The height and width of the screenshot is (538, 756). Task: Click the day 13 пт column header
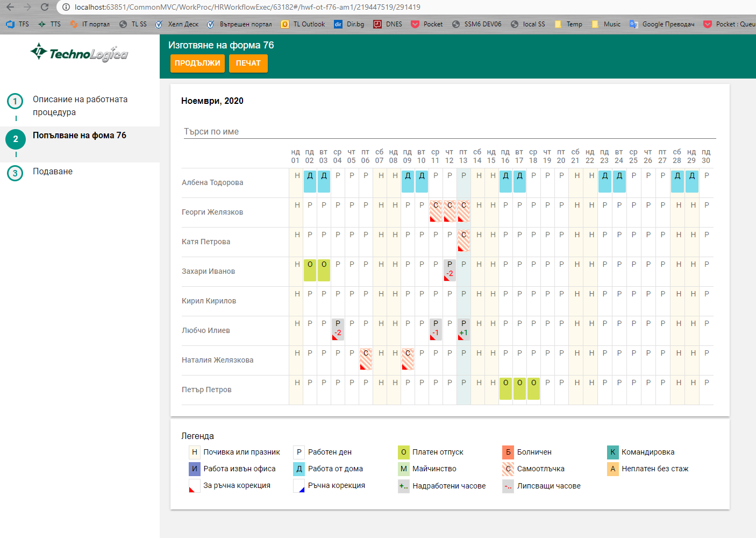[x=463, y=156]
